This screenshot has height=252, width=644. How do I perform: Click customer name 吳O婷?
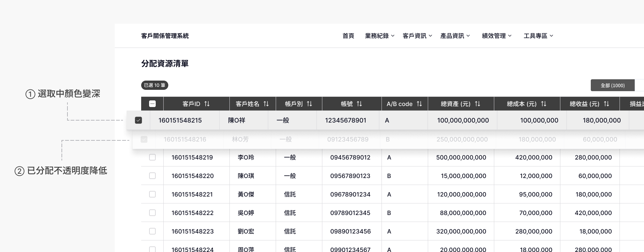coord(246,213)
